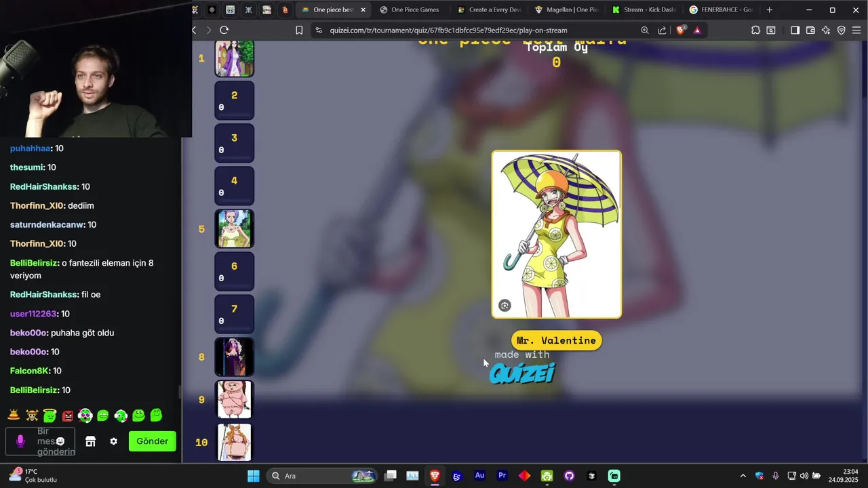
Task: Switch to Magellan One Piece tab
Action: coord(567,10)
